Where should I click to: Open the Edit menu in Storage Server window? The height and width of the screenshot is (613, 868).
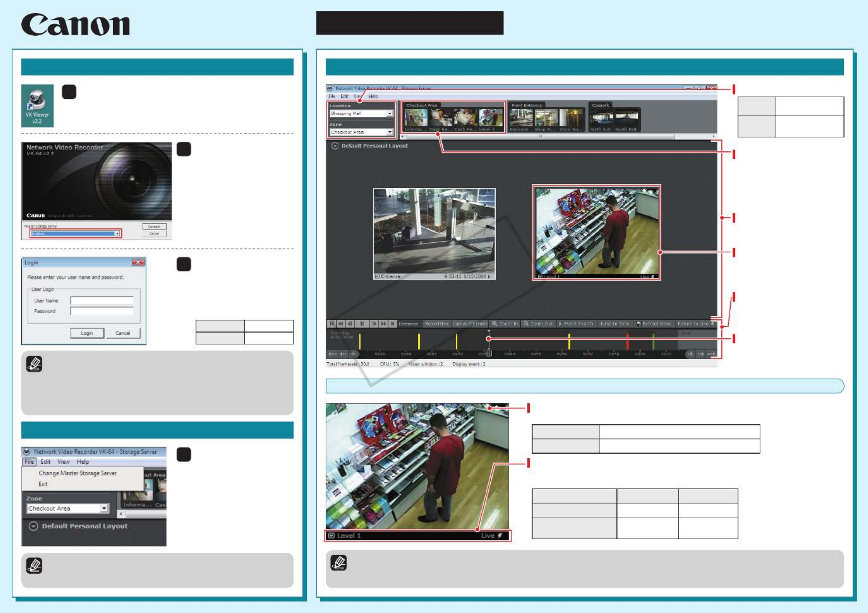45,462
